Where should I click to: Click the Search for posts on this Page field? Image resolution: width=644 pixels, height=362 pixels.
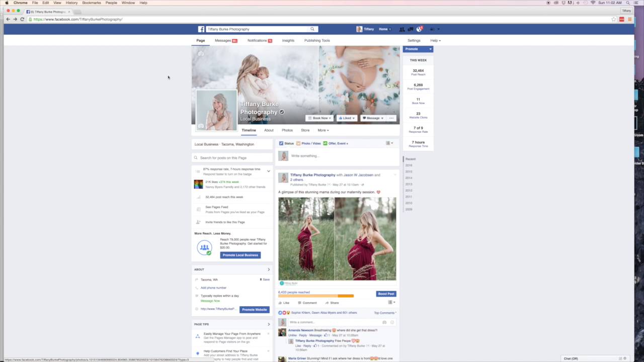pyautogui.click(x=232, y=158)
